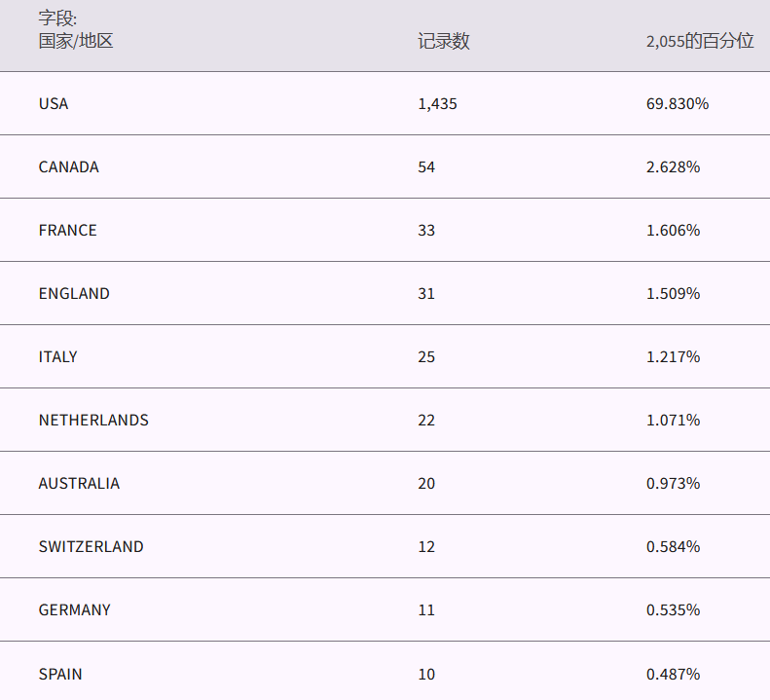Pick the AUSTRALIA row label
The image size is (770, 700).
click(79, 483)
